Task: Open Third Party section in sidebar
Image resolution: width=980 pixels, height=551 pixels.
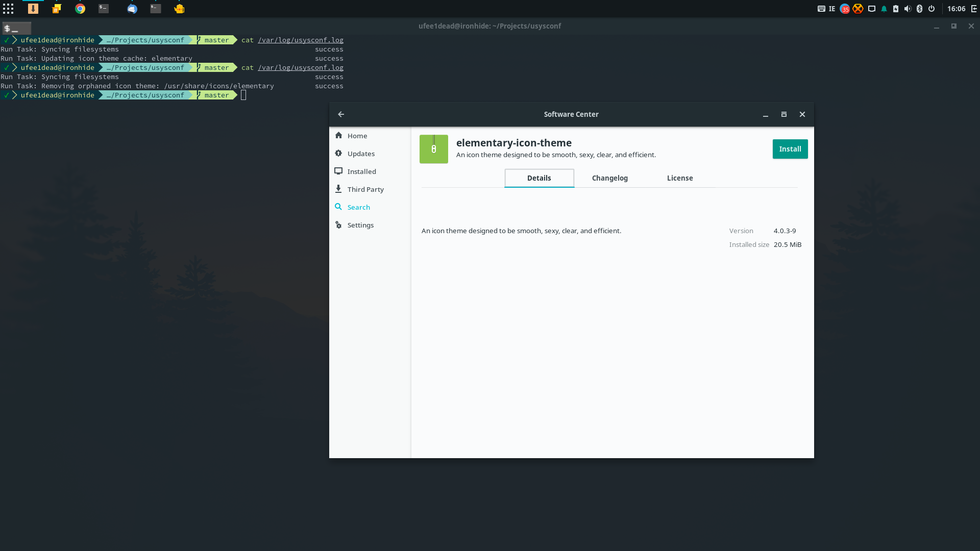Action: pos(370,189)
